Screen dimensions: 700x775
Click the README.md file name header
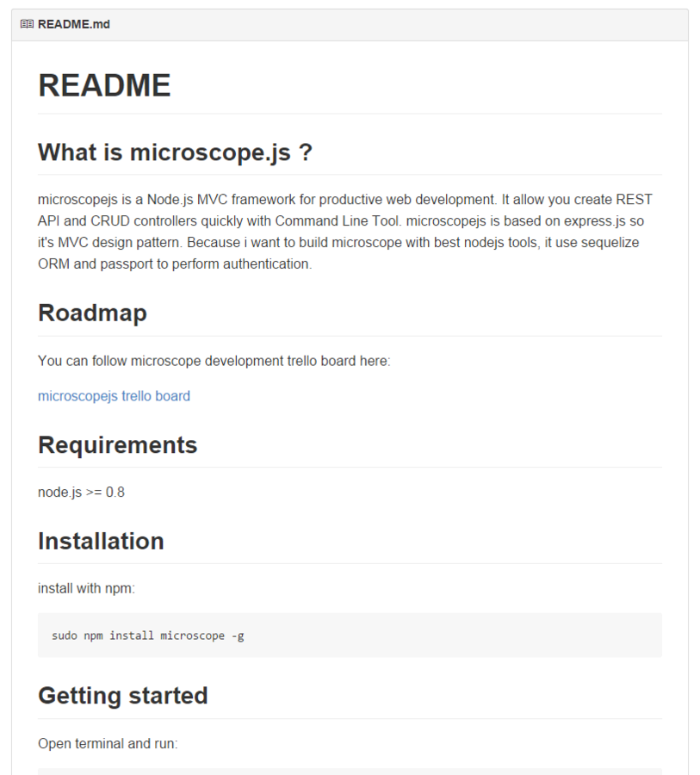74,24
